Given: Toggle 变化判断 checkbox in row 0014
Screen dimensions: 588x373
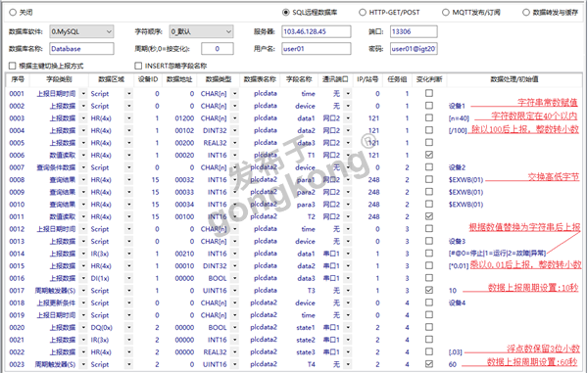Looking at the screenshot, I should point(429,254).
